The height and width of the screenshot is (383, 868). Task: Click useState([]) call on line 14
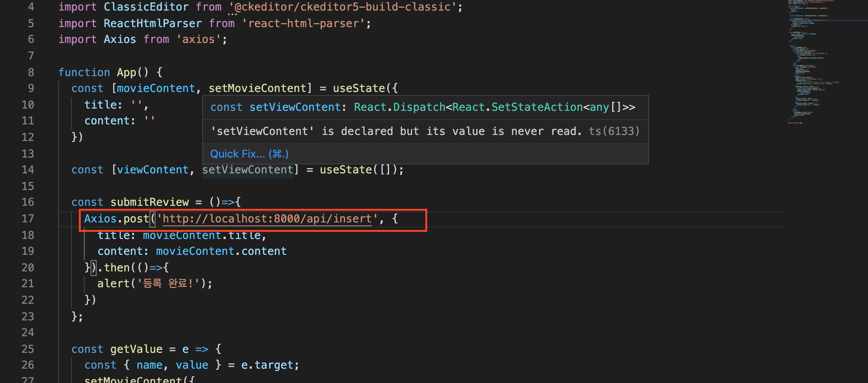click(x=359, y=170)
